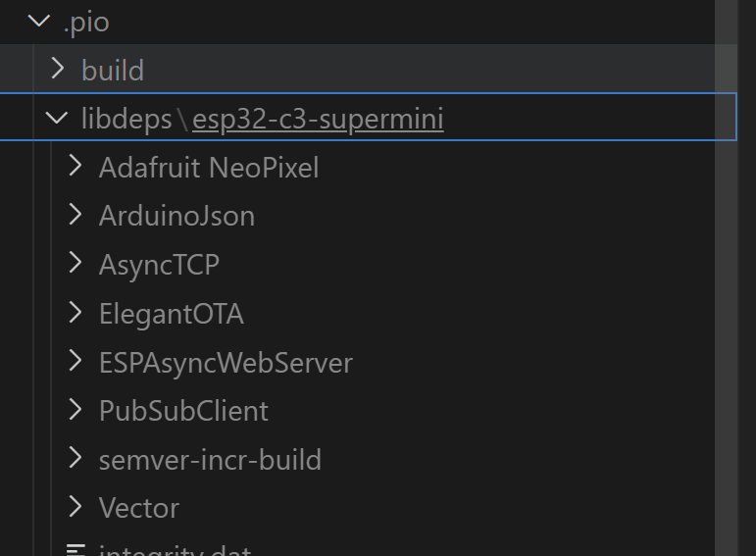Expand the AsyncTCP folder chevron
Screen dimensions: 756x556
[76, 264]
